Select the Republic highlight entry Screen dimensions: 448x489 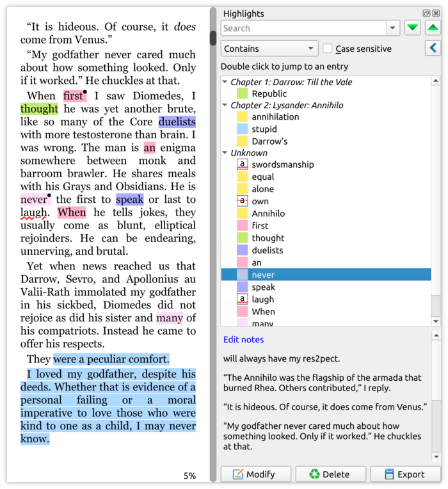coord(269,93)
